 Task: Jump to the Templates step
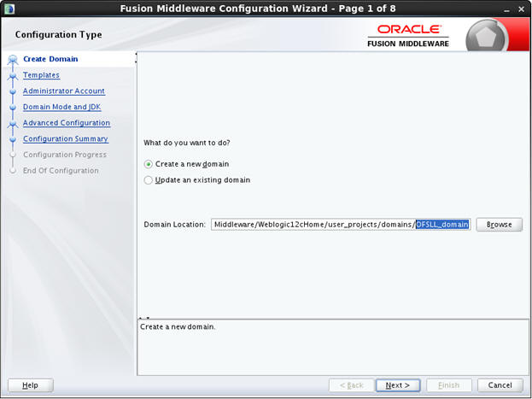click(x=41, y=75)
